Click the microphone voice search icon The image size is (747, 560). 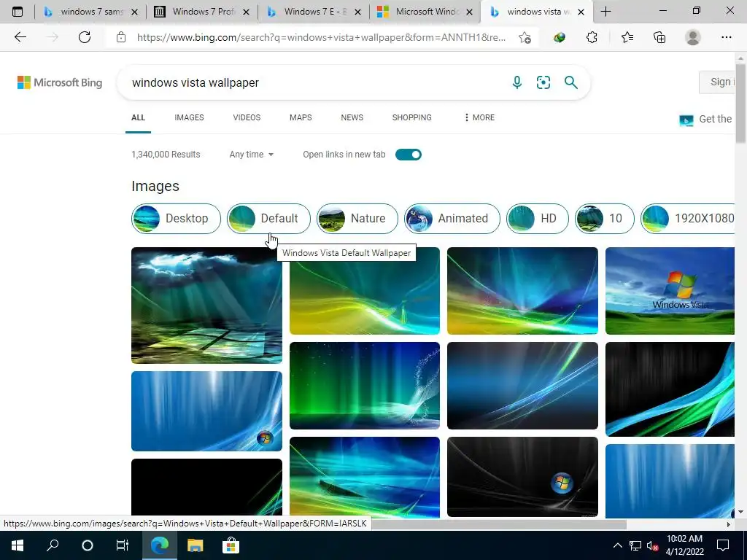[517, 82]
